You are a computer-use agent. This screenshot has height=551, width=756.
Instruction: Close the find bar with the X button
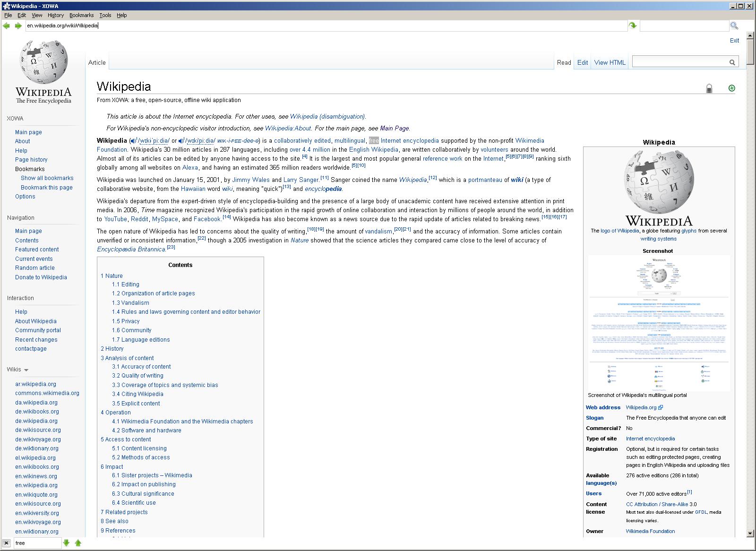pos(6,543)
